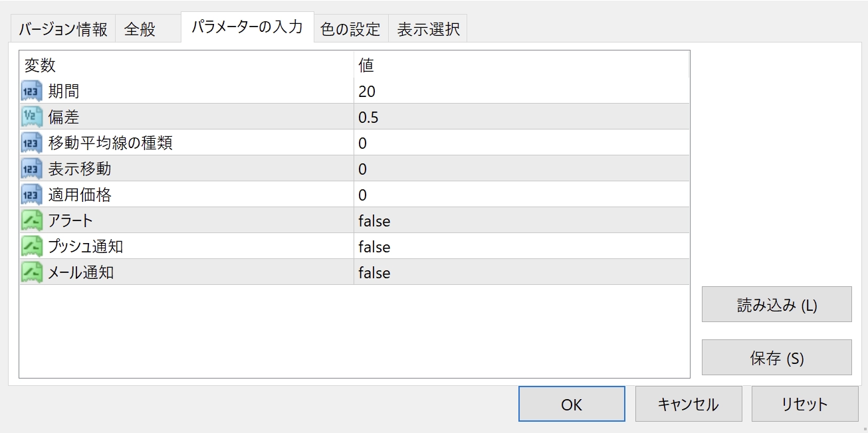868x433 pixels.
Task: Click the 読み込み (L) button
Action: click(776, 305)
